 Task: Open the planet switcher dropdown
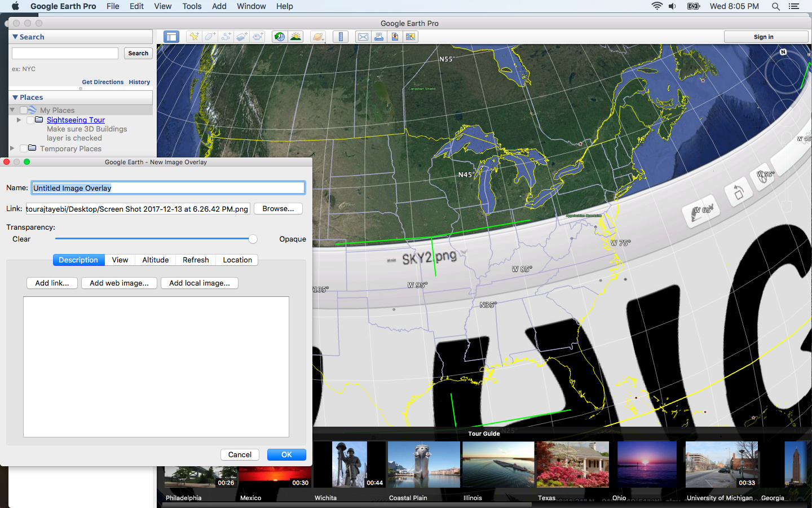[x=319, y=37]
